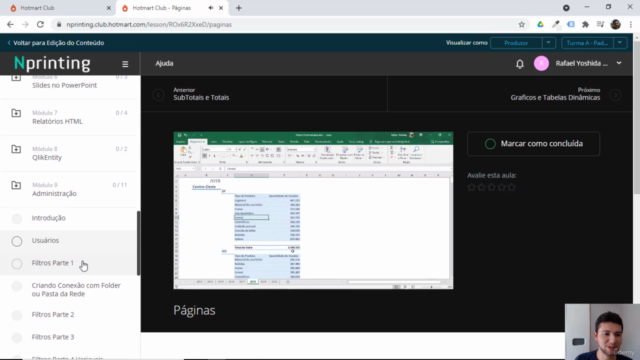Go to next lesson Graficos e Tabelas Dinâmicas
This screenshot has width=640, height=360.
(x=555, y=94)
